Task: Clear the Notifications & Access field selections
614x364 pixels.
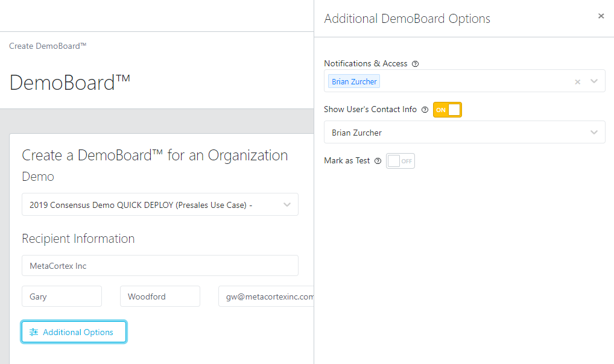Action: pos(577,81)
